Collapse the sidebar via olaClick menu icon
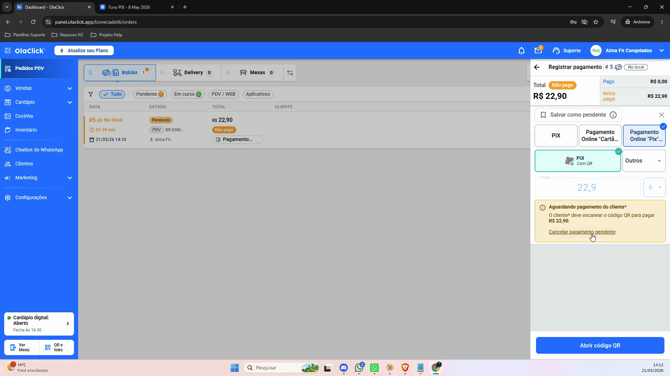The image size is (670, 376). 8,50
